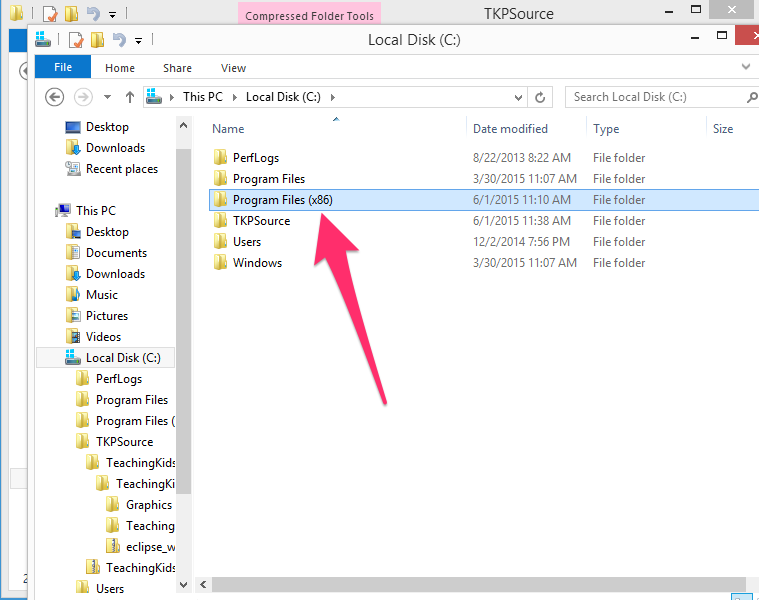The height and width of the screenshot is (600, 759).
Task: Expand the ribbon with the chevron
Action: click(745, 67)
